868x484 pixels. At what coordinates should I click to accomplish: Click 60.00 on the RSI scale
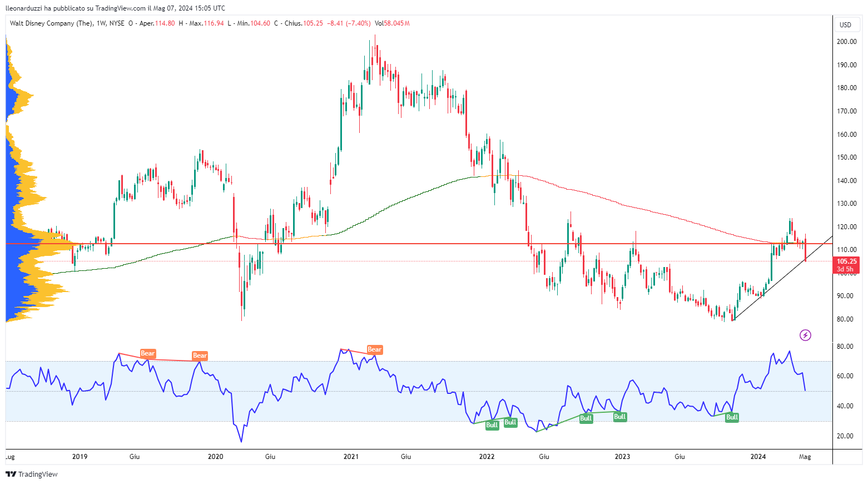pyautogui.click(x=845, y=376)
